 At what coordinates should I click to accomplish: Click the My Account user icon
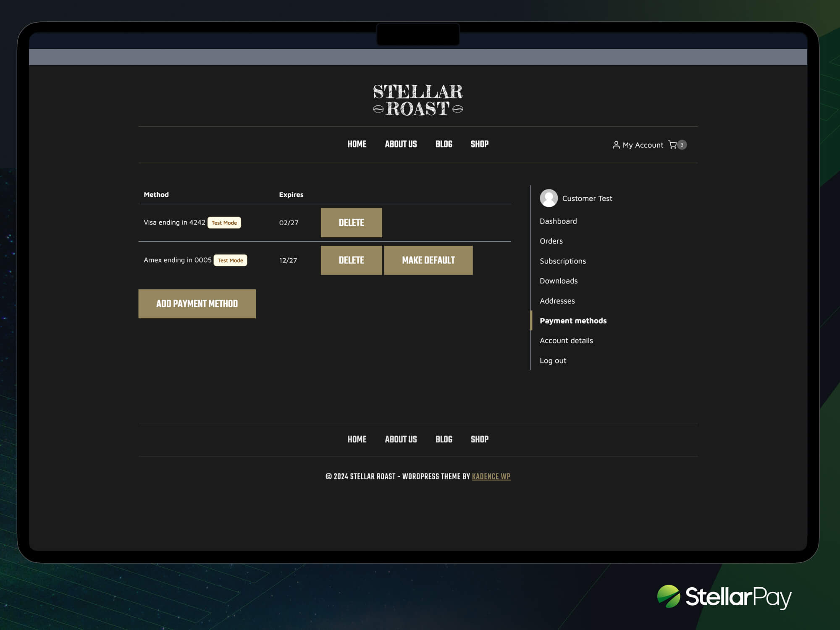(x=616, y=145)
